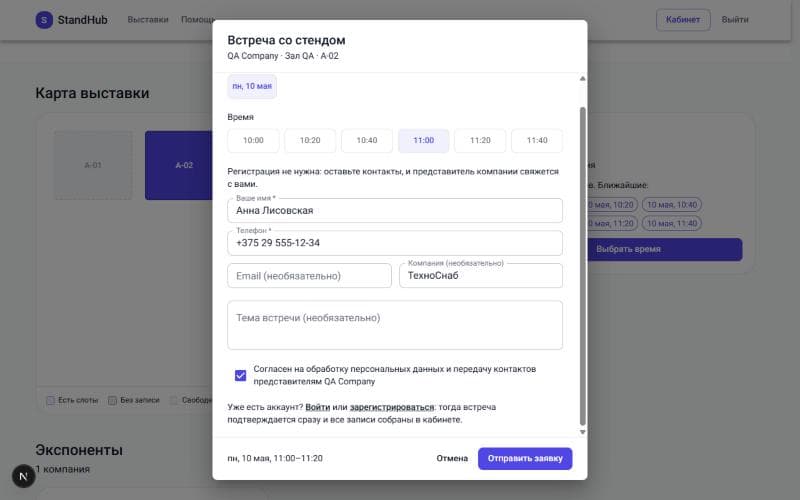Submit with 'Отправить заявку' button
This screenshot has height=500, width=800.
[x=525, y=458]
